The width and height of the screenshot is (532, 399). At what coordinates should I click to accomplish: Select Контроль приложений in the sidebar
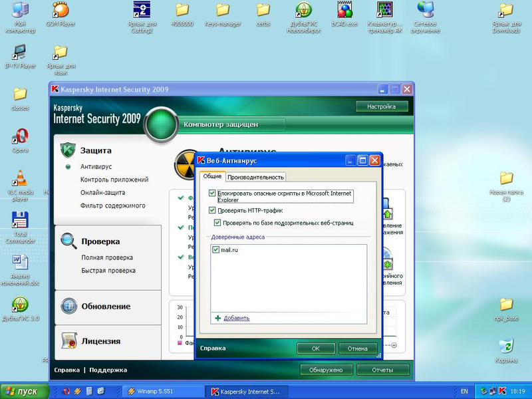click(x=114, y=180)
